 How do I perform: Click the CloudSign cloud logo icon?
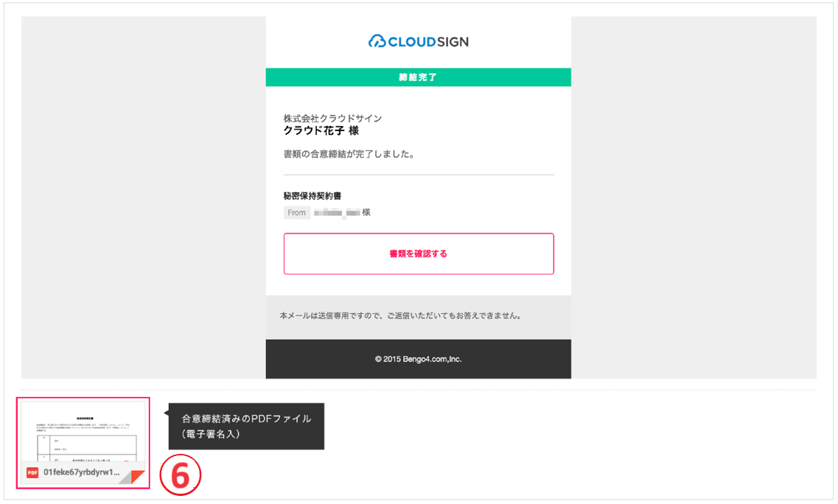click(377, 41)
